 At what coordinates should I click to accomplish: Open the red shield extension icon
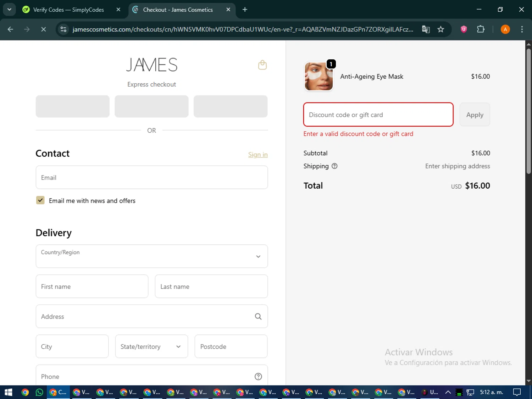(464, 29)
